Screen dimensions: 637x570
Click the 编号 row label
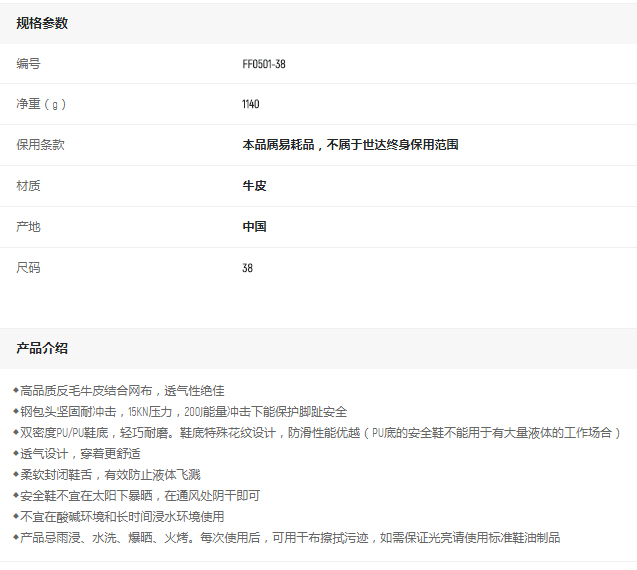pos(28,64)
